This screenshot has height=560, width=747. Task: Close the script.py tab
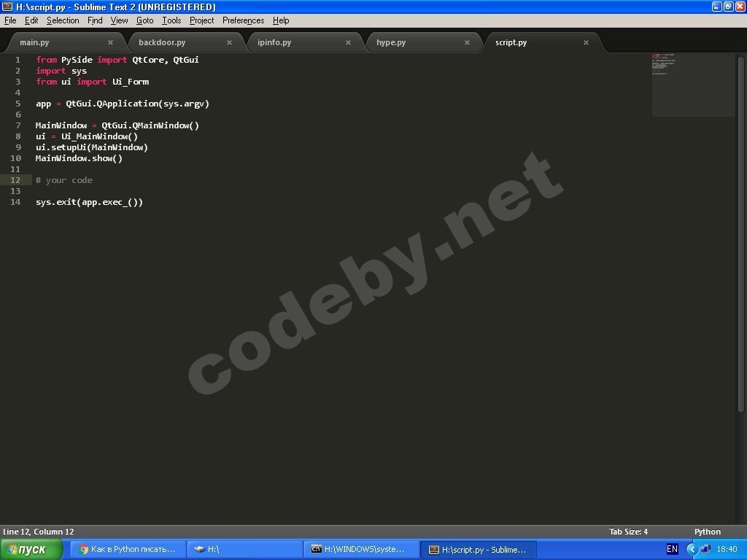(586, 42)
